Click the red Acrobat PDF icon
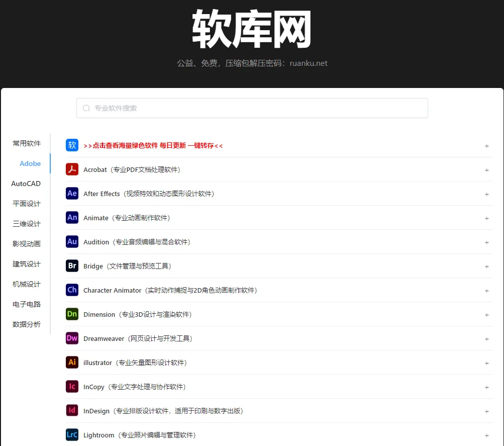This screenshot has height=446, width=504. 72,169
